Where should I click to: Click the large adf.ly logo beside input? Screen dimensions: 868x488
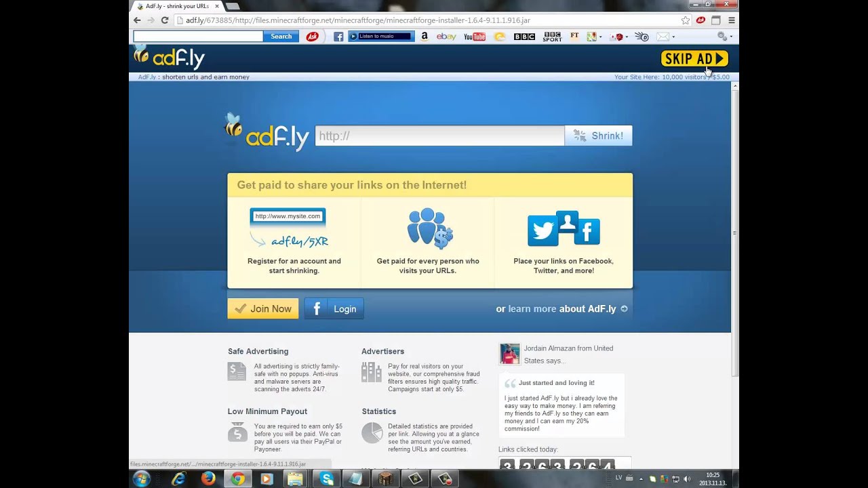(x=267, y=132)
